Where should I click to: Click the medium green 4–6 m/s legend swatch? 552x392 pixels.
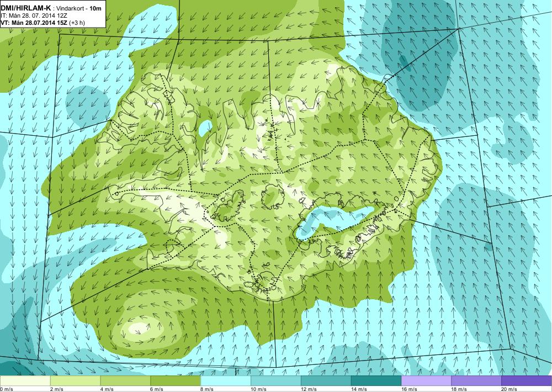(x=125, y=381)
